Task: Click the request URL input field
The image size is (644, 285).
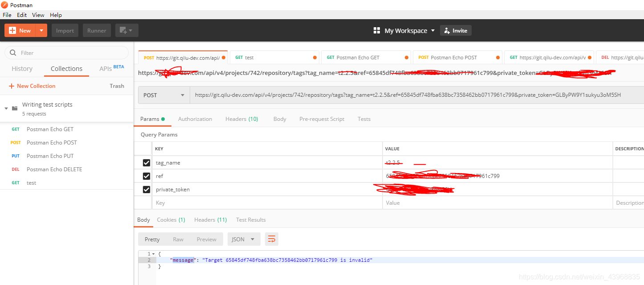Action: click(x=417, y=95)
